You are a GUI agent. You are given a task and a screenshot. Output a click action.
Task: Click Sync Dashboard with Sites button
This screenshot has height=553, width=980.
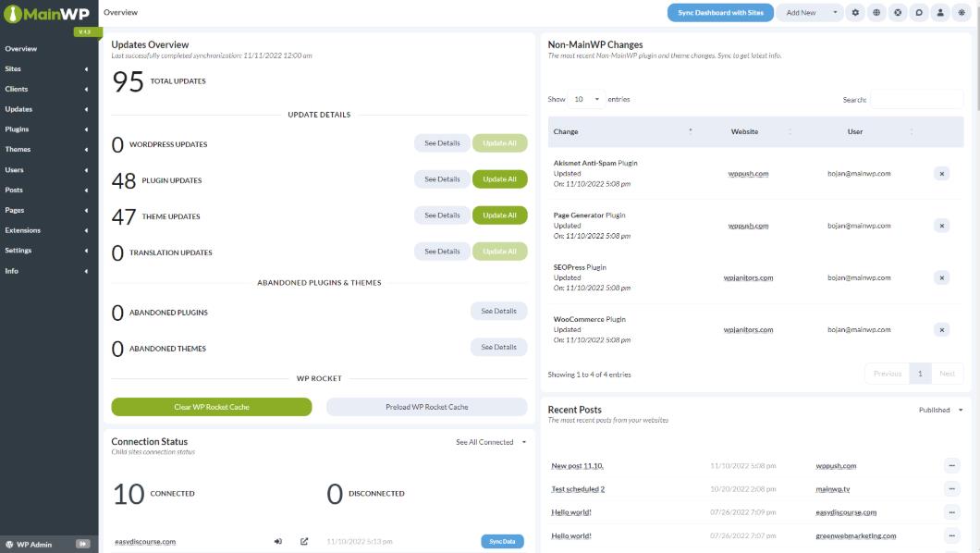(720, 13)
